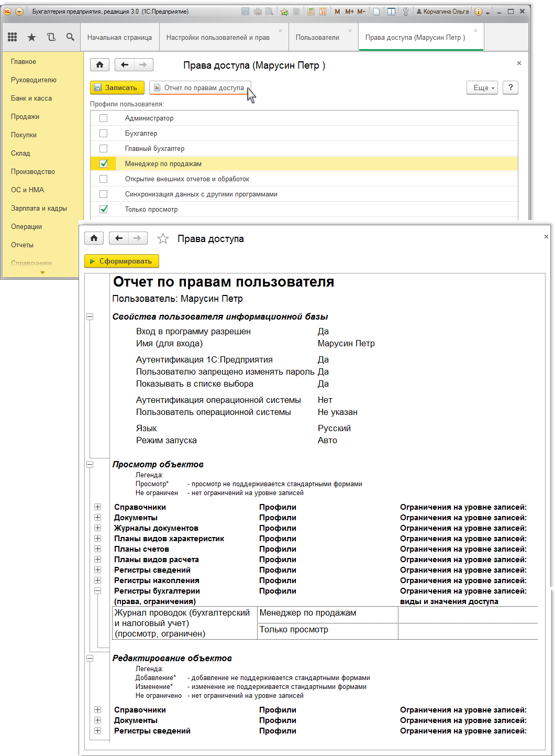Collapse the Регистры бухгалтерии group
Image resolution: width=555 pixels, height=756 pixels.
click(97, 591)
